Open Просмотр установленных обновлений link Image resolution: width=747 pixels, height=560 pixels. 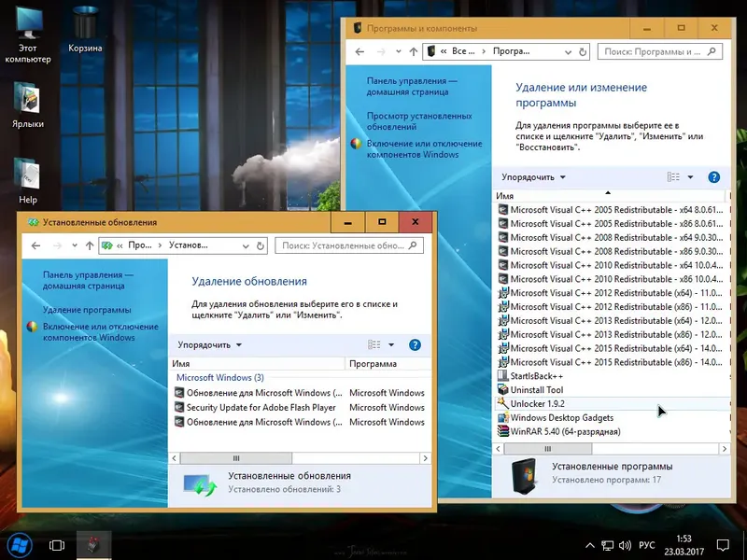tap(419, 121)
